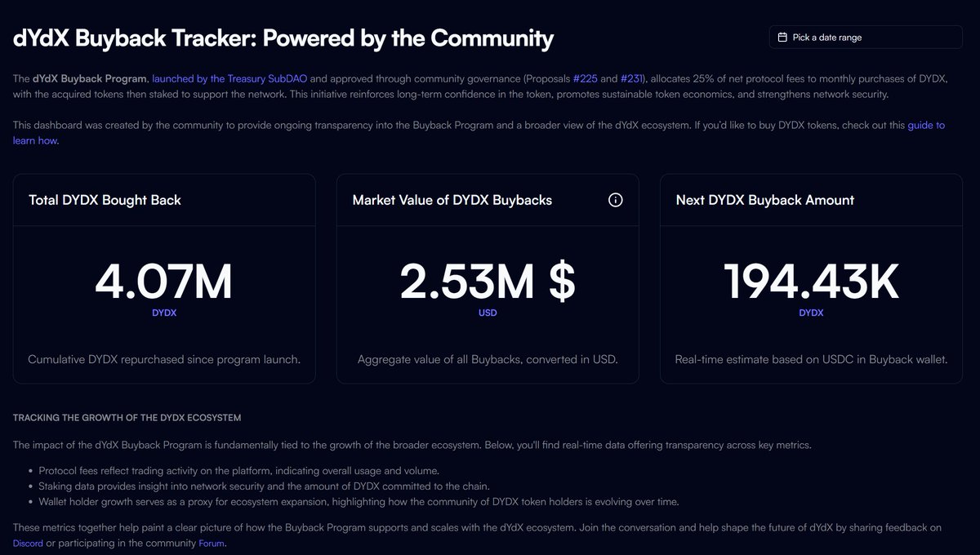
Task: Open Proposal #231 link
Action: [x=634, y=79]
